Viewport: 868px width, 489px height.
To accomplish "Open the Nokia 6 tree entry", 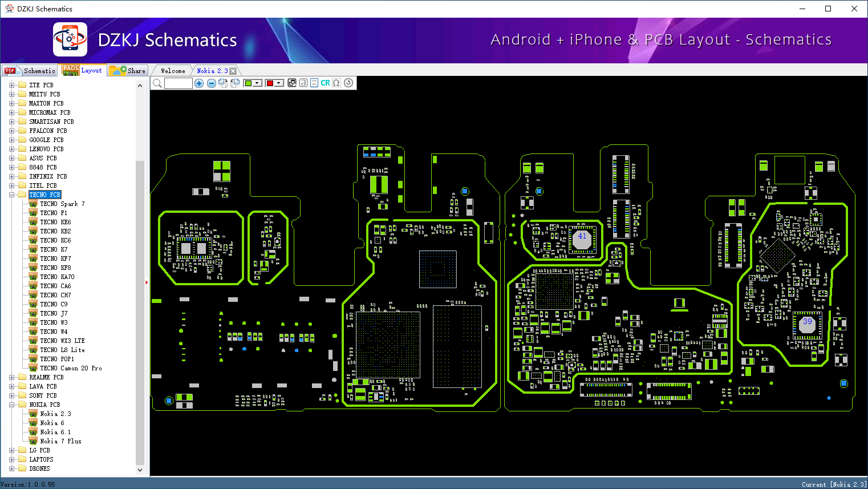I will pyautogui.click(x=52, y=423).
